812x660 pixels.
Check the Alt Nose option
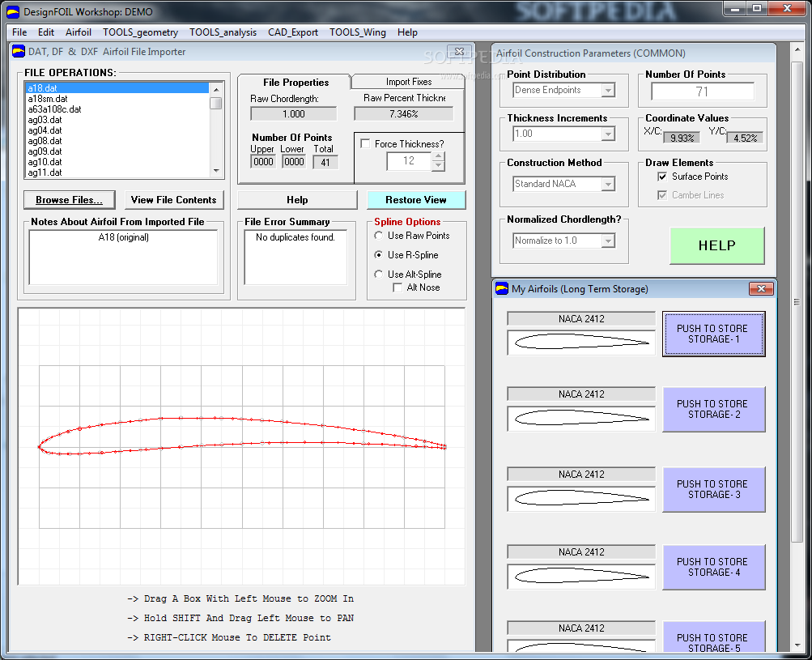click(x=397, y=287)
